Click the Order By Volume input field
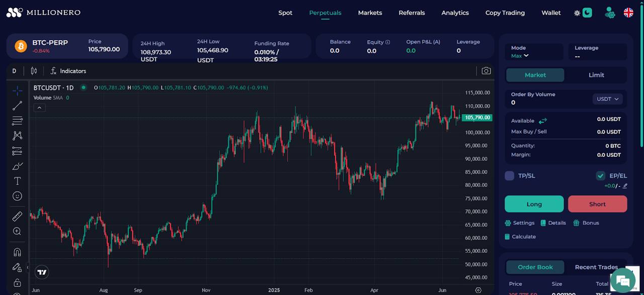The image size is (644, 295). [548, 103]
